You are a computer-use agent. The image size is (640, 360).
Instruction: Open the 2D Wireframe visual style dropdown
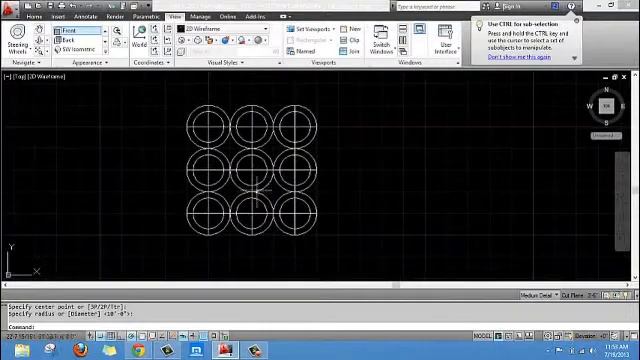[222, 29]
